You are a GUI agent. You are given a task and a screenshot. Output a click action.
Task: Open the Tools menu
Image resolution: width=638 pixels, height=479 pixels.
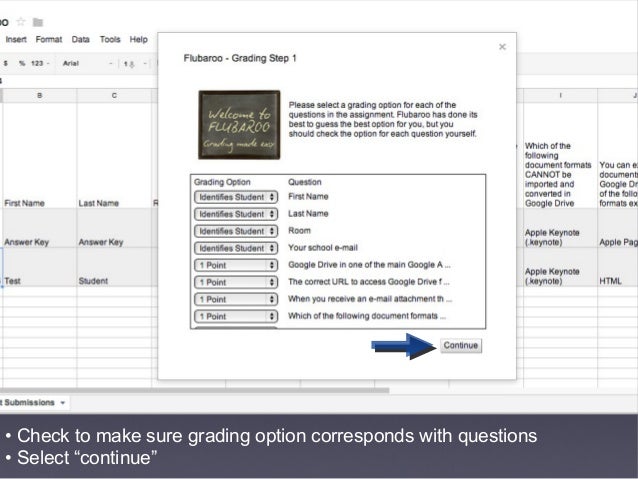(x=110, y=39)
